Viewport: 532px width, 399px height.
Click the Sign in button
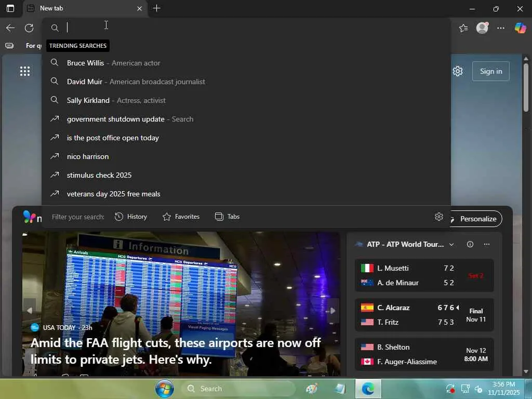[x=491, y=71]
